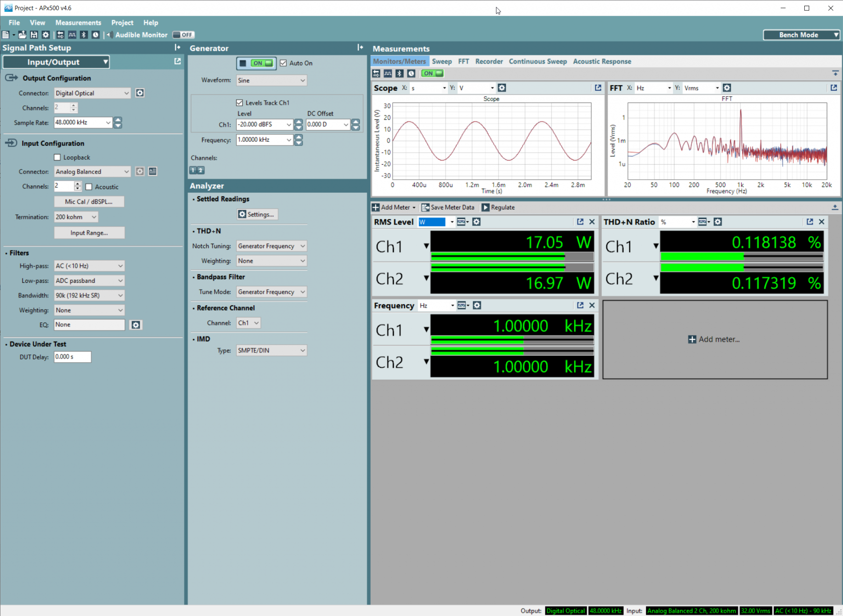Open FFT graph settings gear
This screenshot has width=843, height=616.
(x=727, y=88)
